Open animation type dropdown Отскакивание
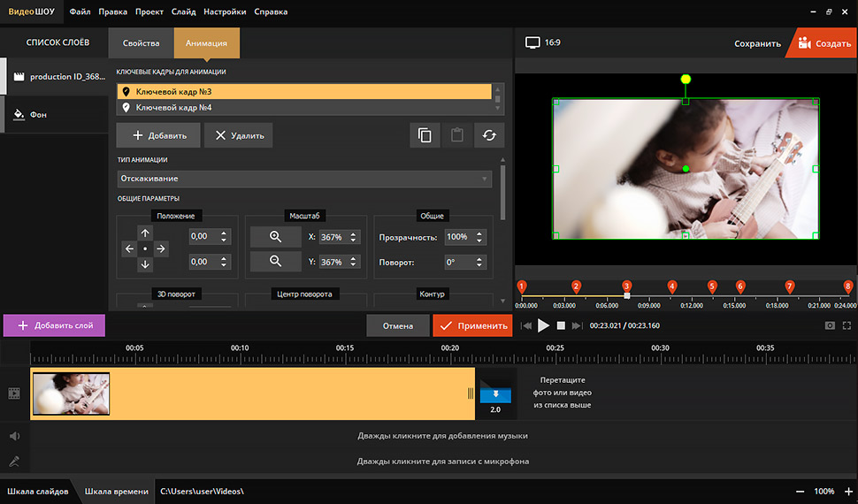 point(304,179)
